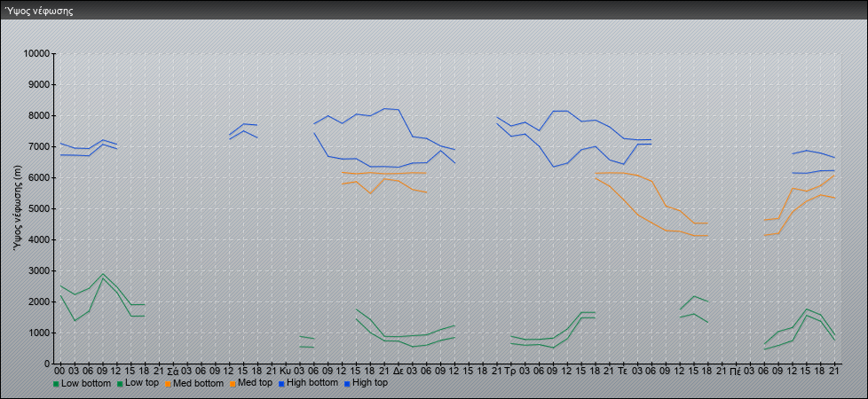Viewport: 868px width, 399px height.
Task: Click the first 00 hour label on the x-axis
Action: pyautogui.click(x=59, y=371)
